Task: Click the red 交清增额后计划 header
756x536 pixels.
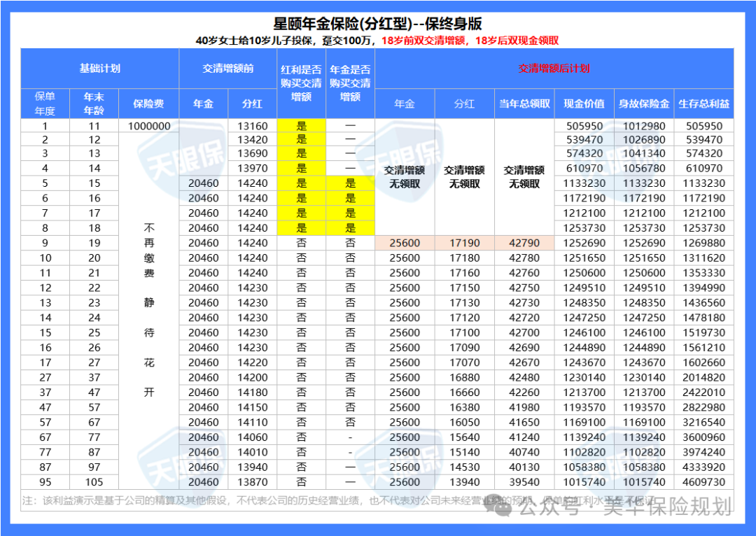Action: pyautogui.click(x=554, y=69)
